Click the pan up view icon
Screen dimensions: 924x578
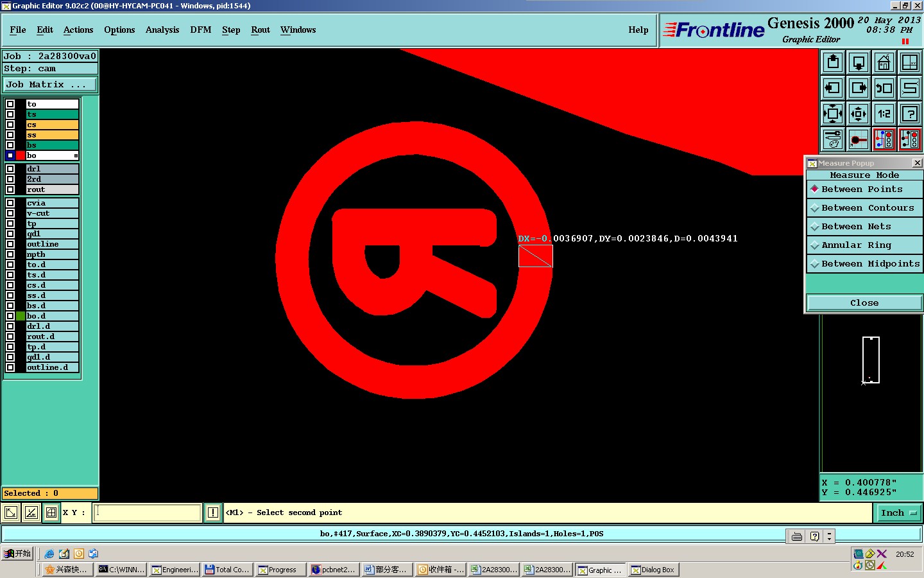coord(833,62)
